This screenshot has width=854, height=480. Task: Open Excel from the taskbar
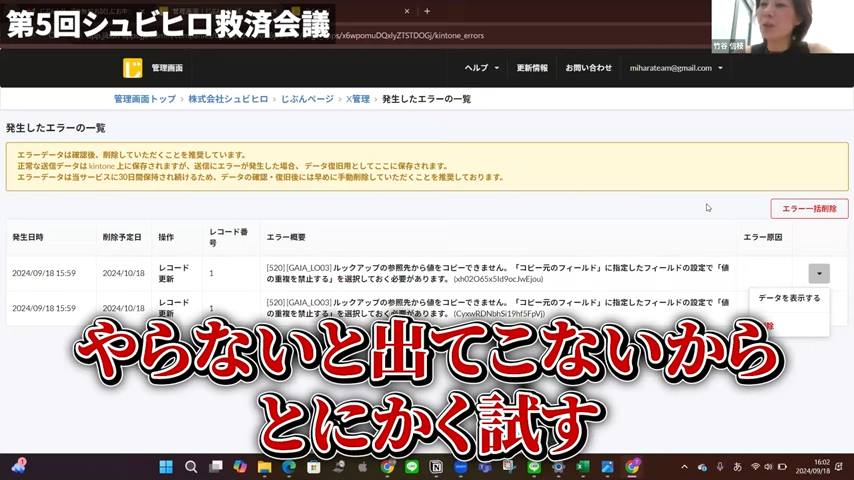[x=583, y=467]
